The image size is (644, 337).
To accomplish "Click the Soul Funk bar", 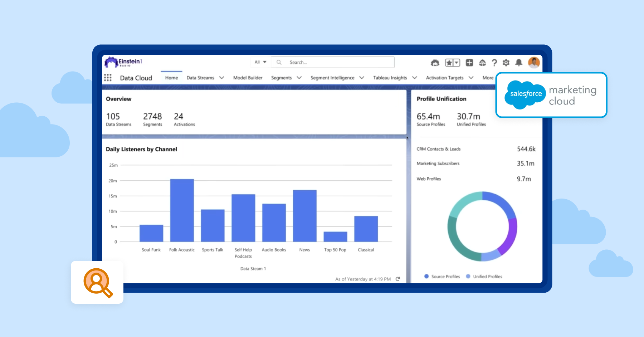I will pos(151,233).
